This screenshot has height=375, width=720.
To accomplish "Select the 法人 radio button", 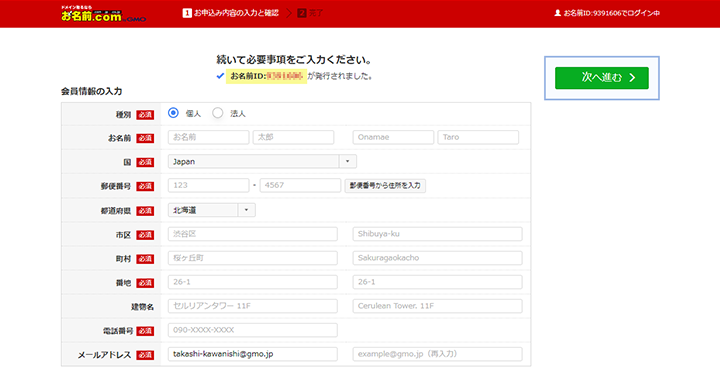I will (x=218, y=113).
